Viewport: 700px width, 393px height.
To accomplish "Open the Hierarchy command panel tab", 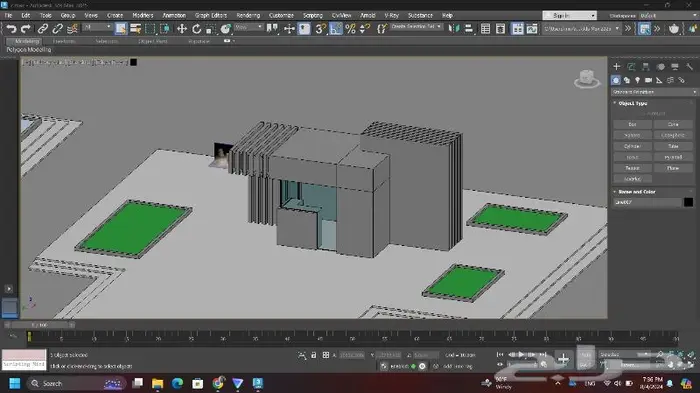I will pos(646,67).
